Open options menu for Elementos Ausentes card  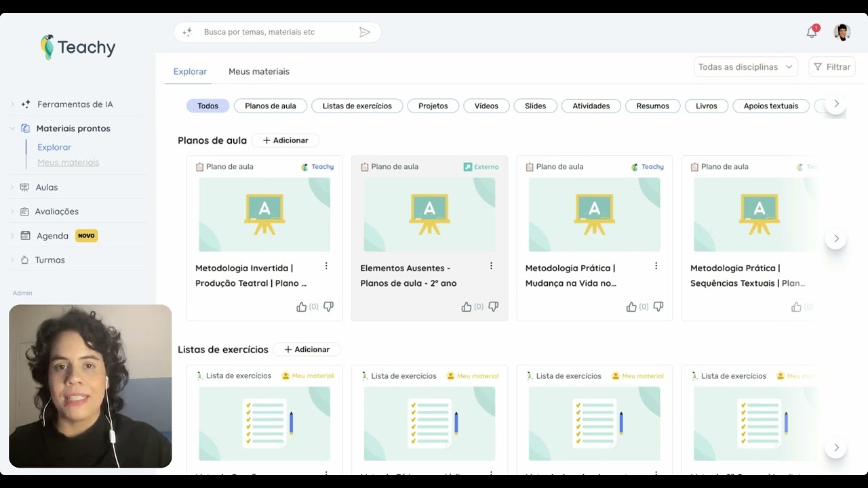point(491,266)
